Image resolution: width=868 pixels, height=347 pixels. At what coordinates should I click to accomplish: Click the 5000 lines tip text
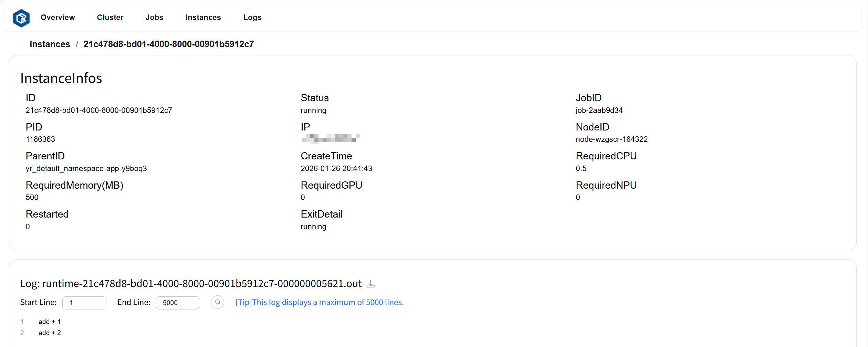pyautogui.click(x=319, y=302)
